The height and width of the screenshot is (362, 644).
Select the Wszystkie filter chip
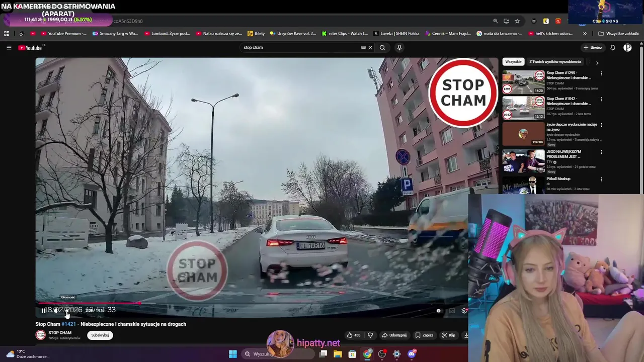pyautogui.click(x=513, y=62)
